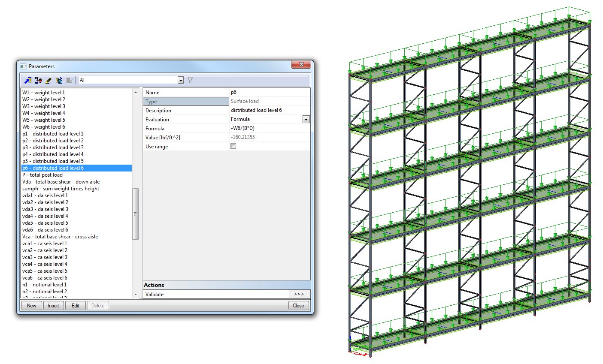The image size is (603, 364).
Task: Click the list scroll up arrow
Action: click(136, 92)
